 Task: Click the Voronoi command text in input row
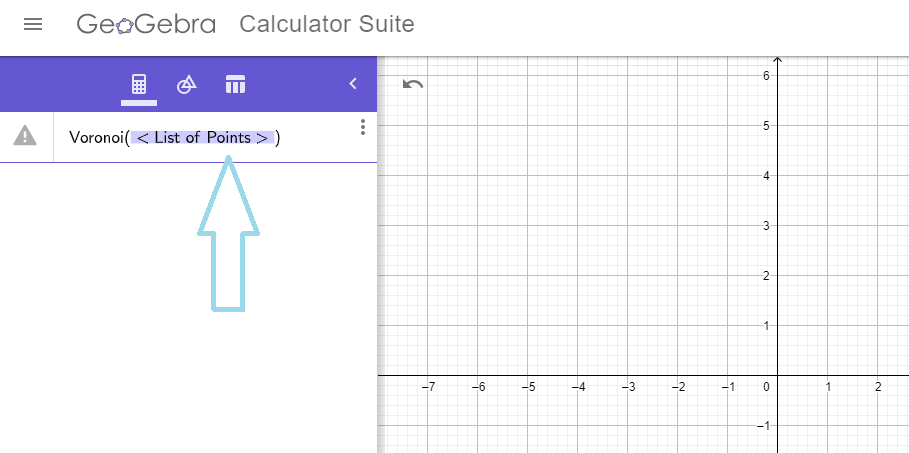96,138
